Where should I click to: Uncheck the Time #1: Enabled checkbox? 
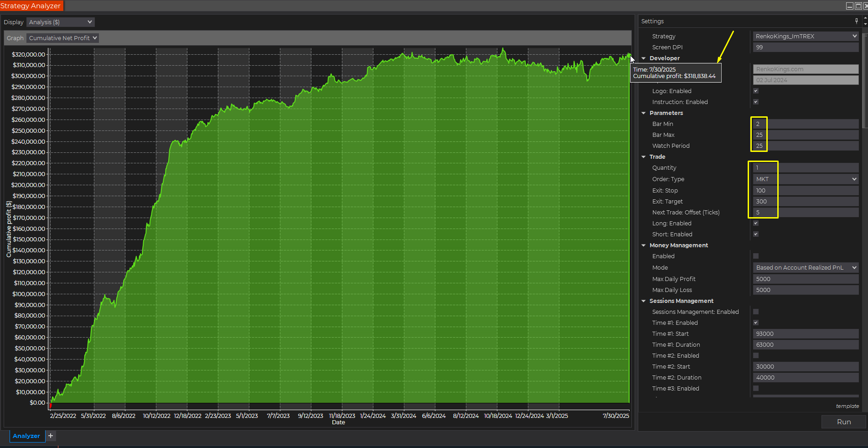point(755,323)
